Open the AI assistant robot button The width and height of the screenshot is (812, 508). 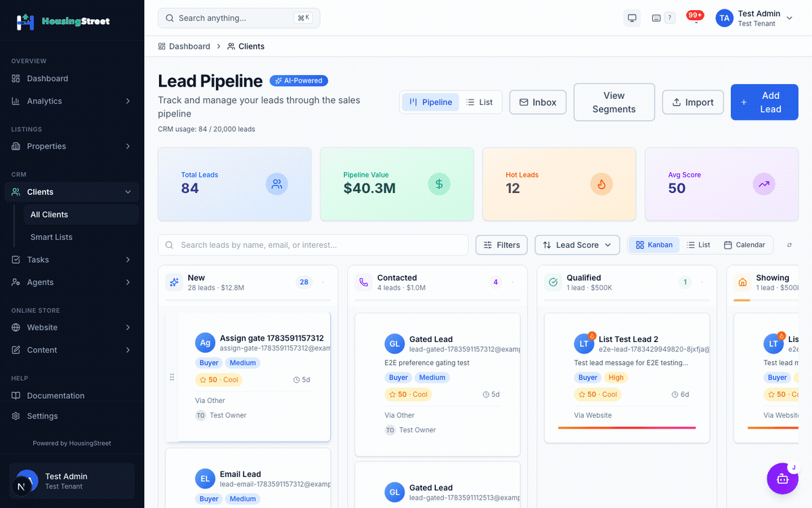[783, 478]
